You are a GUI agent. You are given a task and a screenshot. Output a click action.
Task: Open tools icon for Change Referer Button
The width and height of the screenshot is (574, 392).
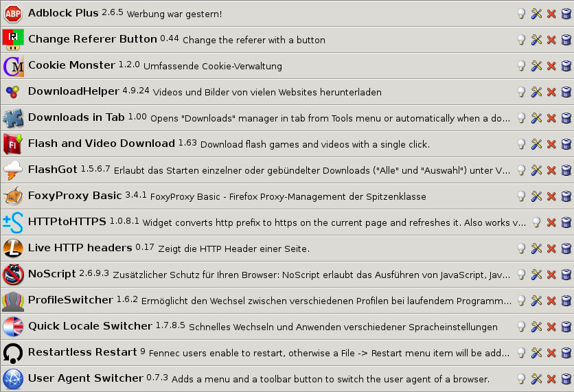(x=536, y=40)
